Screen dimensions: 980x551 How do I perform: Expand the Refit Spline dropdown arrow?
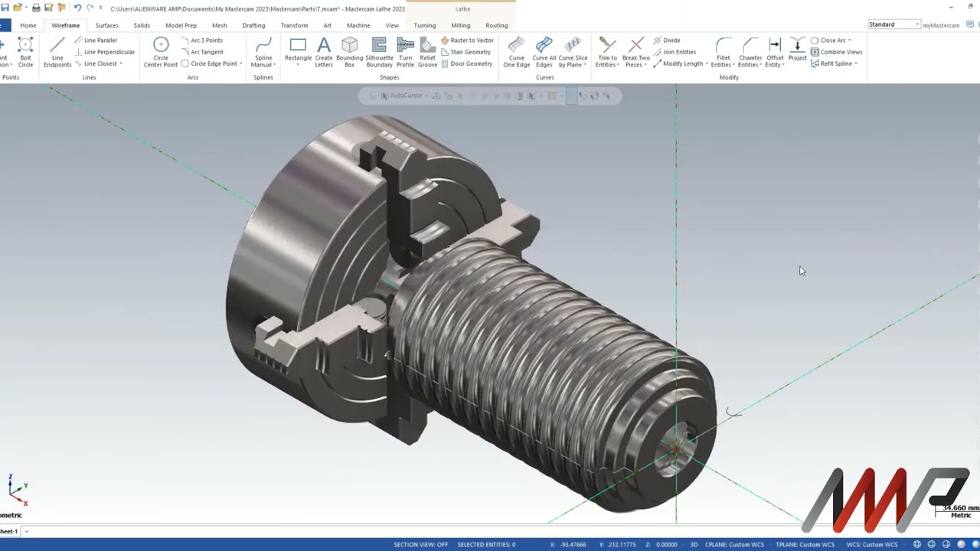tap(855, 64)
